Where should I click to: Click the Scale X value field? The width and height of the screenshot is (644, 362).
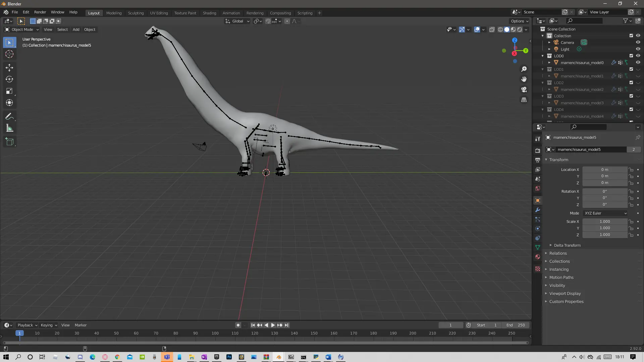point(605,222)
